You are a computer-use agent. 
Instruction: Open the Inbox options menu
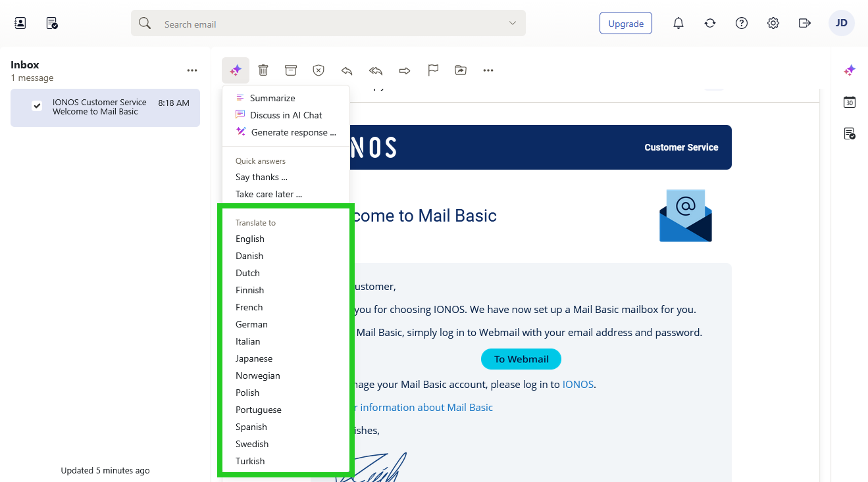coord(191,70)
